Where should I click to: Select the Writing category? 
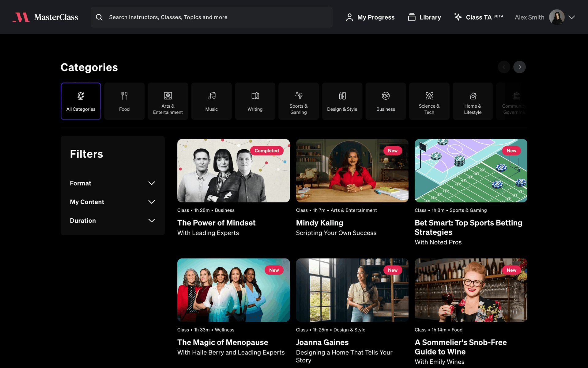pos(255,101)
